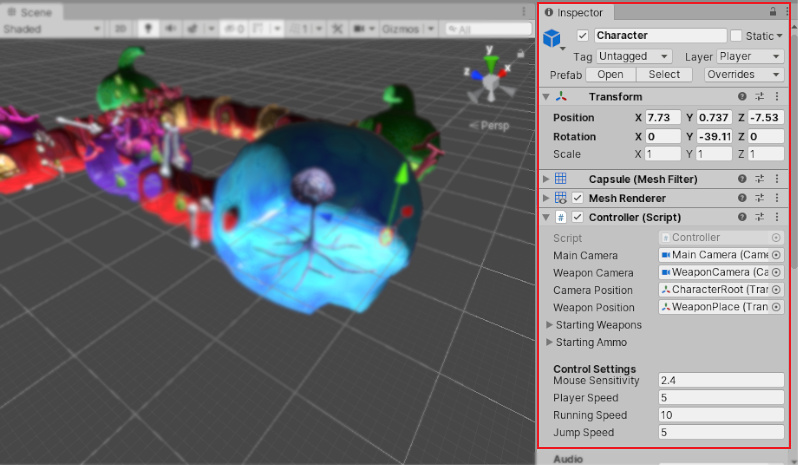Open the Shaded draw mode dropdown
Viewport: 798px width, 465px height.
51,29
